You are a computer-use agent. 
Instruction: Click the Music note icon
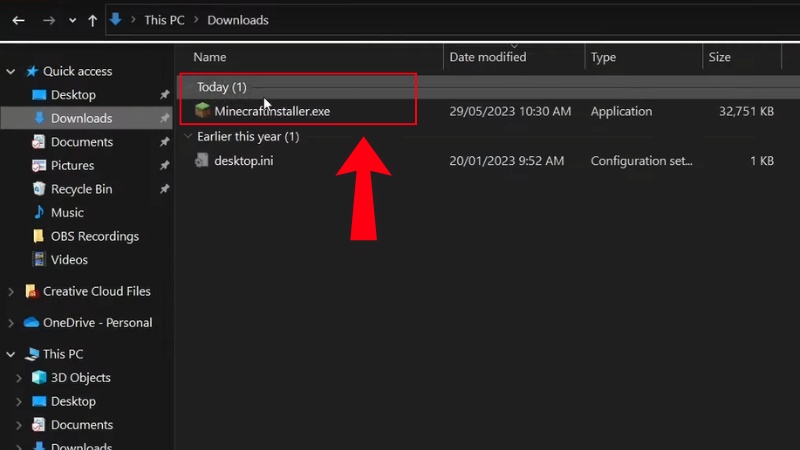39,212
